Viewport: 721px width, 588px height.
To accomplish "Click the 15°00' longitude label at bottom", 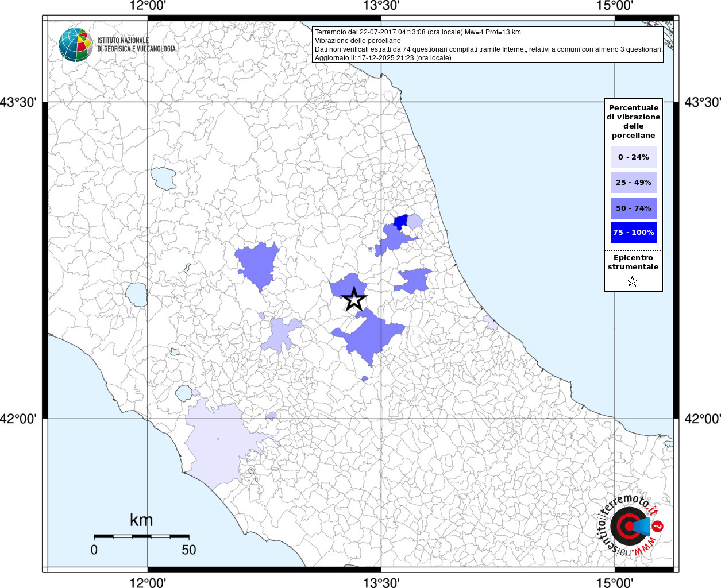I will [614, 582].
